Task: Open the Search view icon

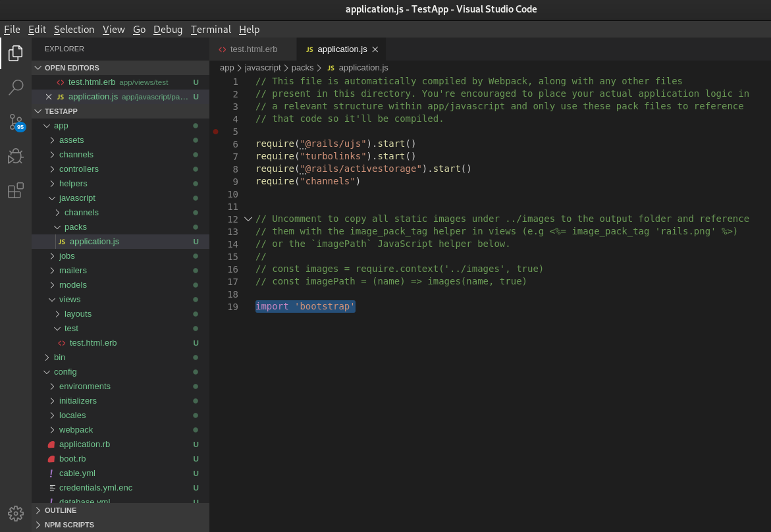Action: (x=16, y=87)
